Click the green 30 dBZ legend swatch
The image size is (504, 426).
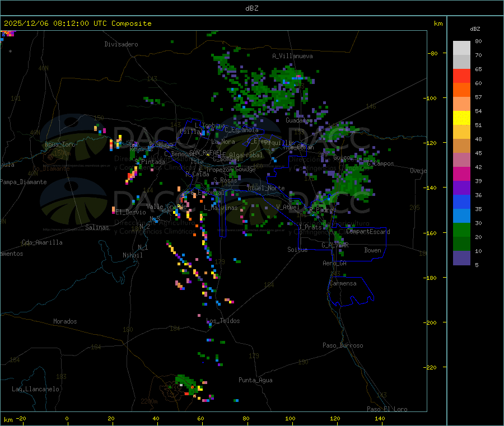pos(461,230)
